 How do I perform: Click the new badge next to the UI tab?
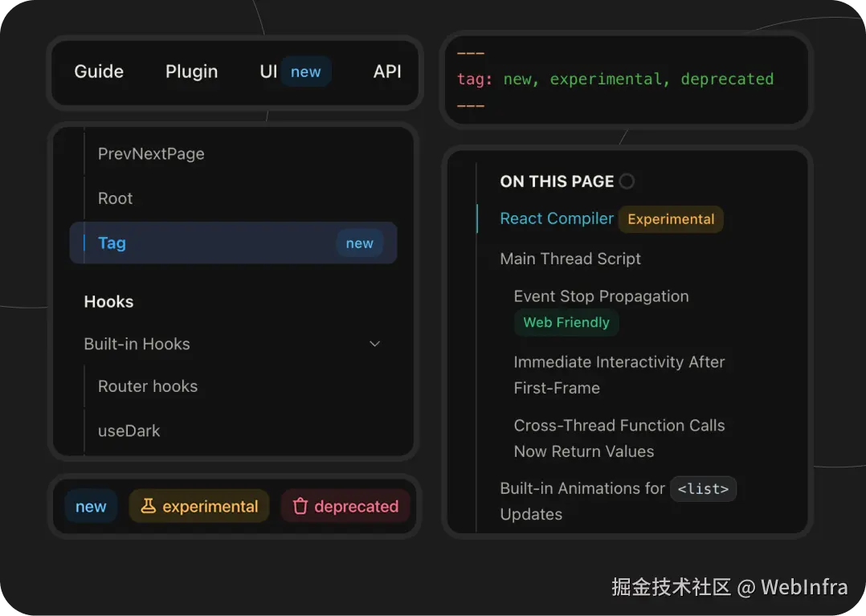pos(306,71)
